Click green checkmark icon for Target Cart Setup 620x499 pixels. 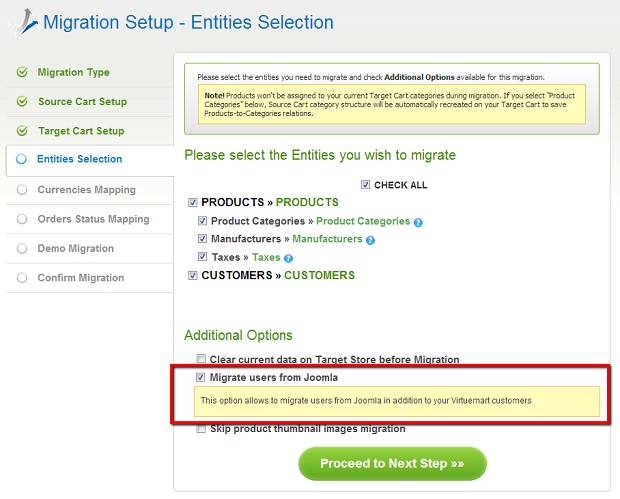(x=22, y=131)
